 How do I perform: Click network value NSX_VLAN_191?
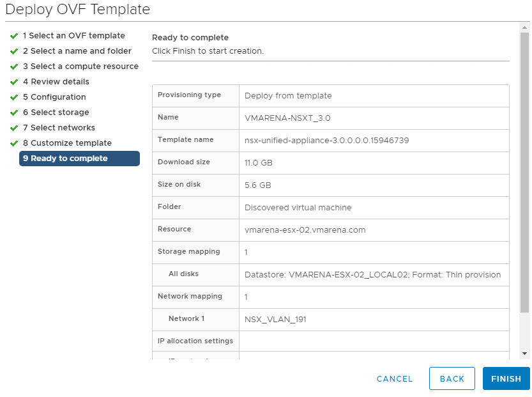point(275,320)
